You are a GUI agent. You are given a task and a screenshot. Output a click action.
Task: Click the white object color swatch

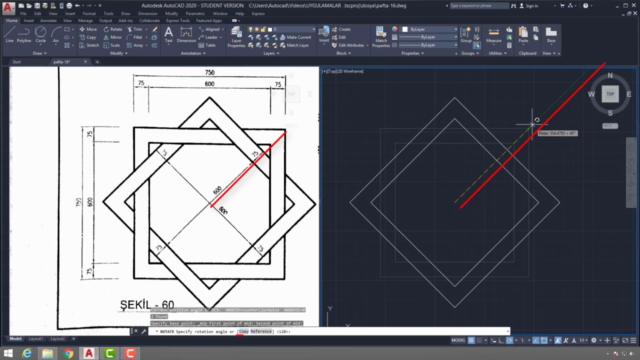click(405, 29)
